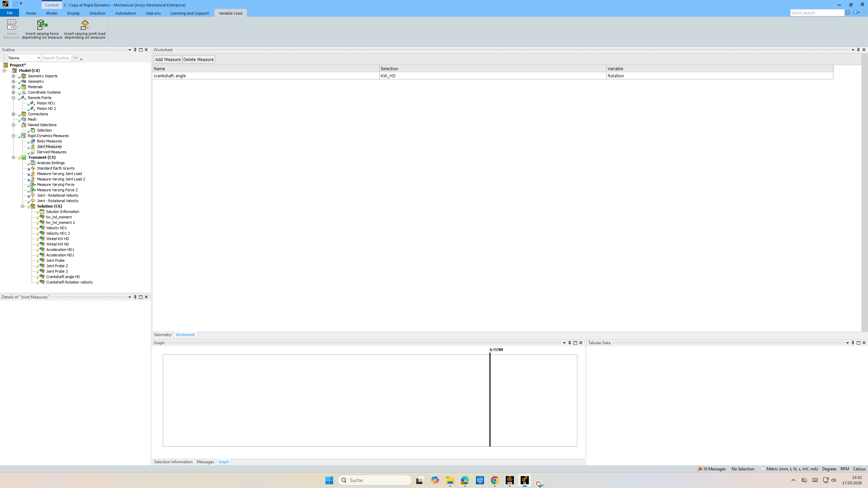Viewport: 868px width, 488px height.
Task: Select Body Measures tree icon
Action: coord(33,141)
